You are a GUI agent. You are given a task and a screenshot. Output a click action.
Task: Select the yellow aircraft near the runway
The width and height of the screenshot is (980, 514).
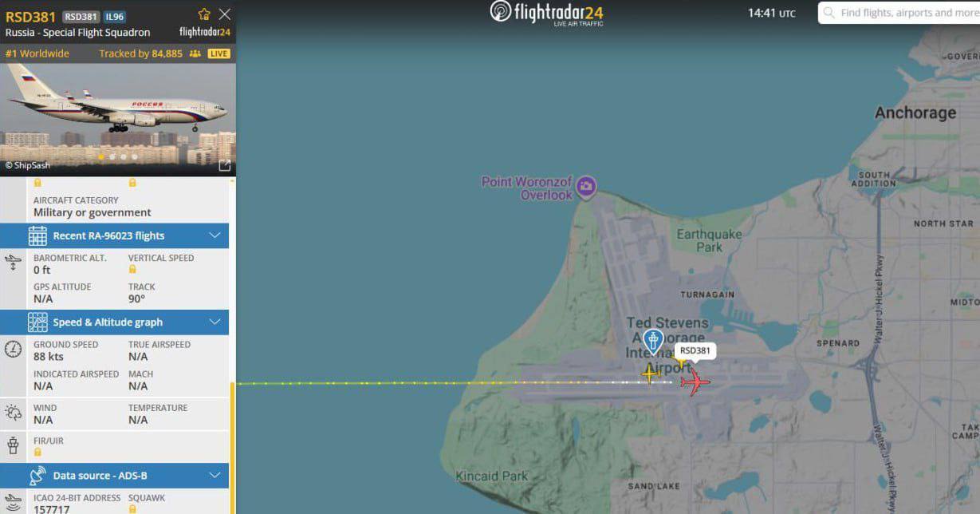coord(651,374)
